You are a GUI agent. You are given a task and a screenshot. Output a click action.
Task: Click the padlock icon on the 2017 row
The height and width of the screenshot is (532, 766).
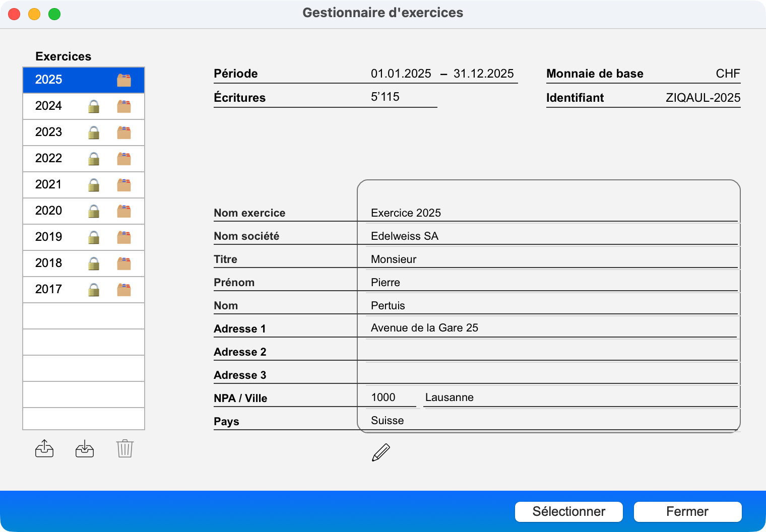tap(94, 290)
